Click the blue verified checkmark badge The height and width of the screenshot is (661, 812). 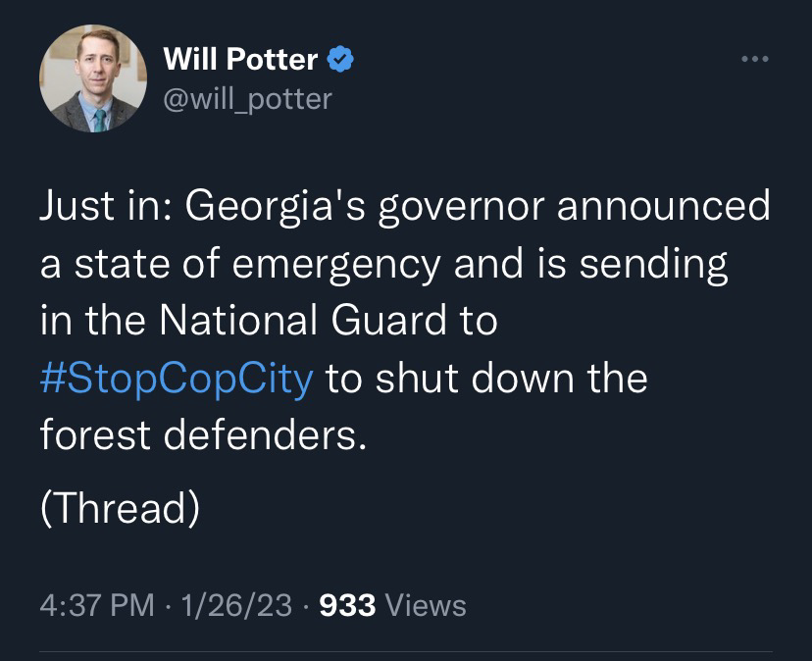pos(339,60)
